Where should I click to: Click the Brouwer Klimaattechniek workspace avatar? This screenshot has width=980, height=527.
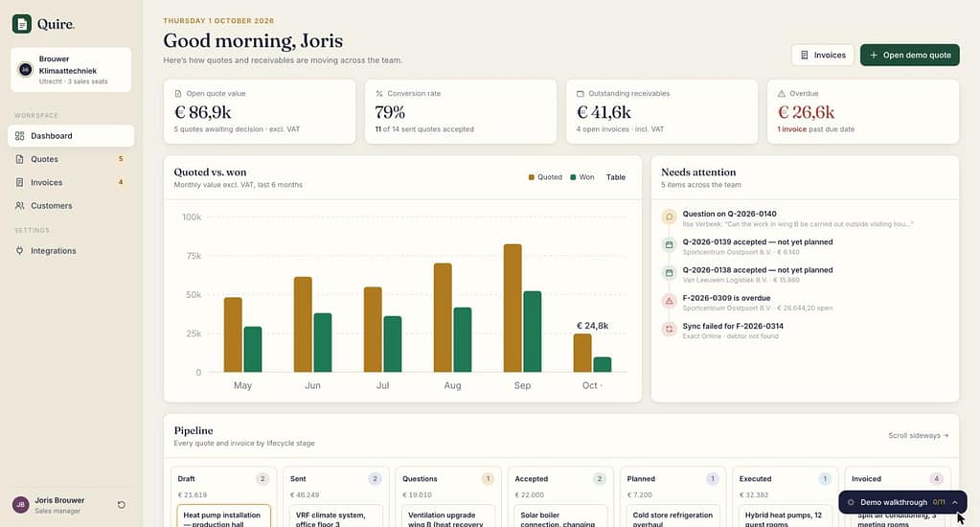point(26,69)
